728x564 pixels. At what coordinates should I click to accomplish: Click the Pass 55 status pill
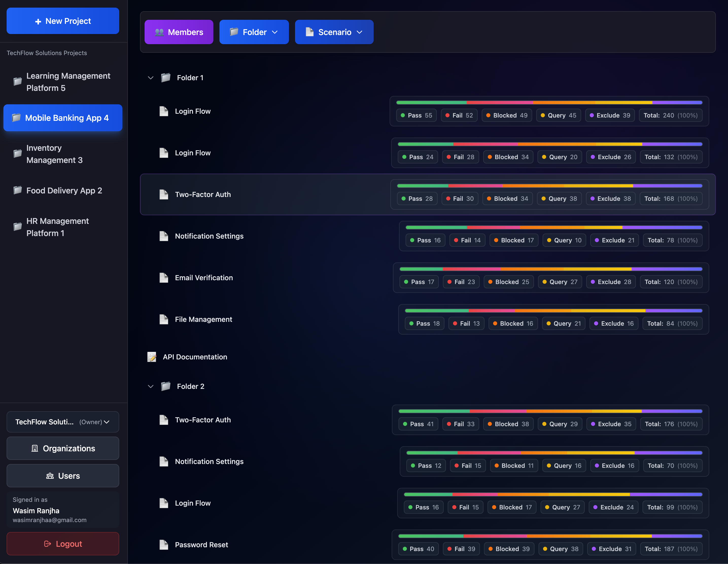click(x=416, y=115)
